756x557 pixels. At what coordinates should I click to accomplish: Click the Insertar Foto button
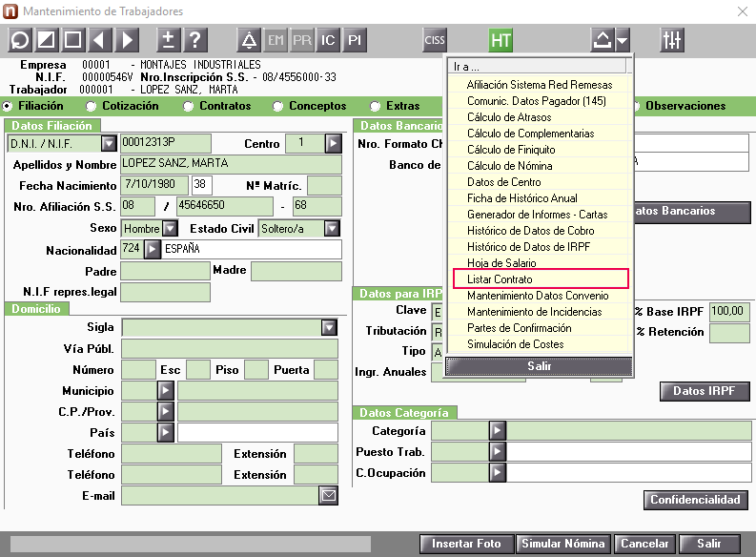[x=467, y=544]
